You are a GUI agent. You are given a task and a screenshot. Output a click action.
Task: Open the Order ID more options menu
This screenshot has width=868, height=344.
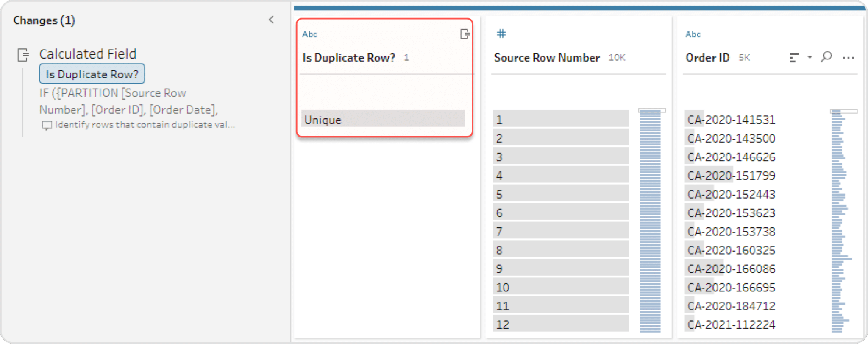[x=849, y=57]
